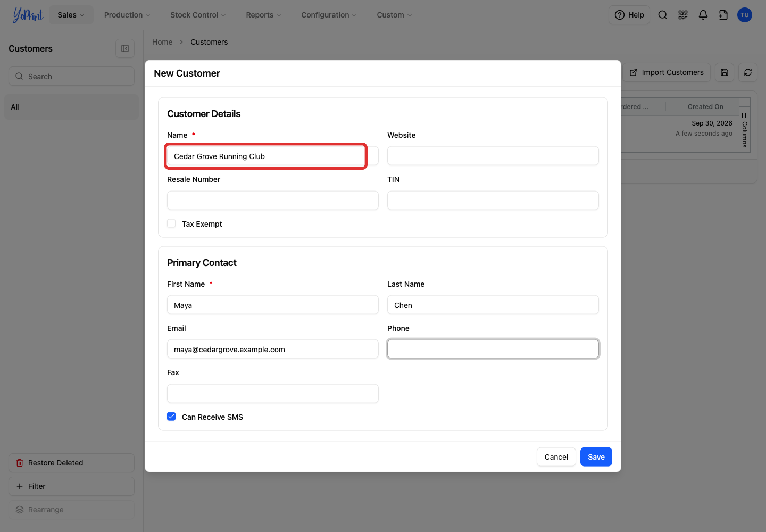The image size is (766, 532).
Task: Click the save view disk icon
Action: click(x=725, y=72)
